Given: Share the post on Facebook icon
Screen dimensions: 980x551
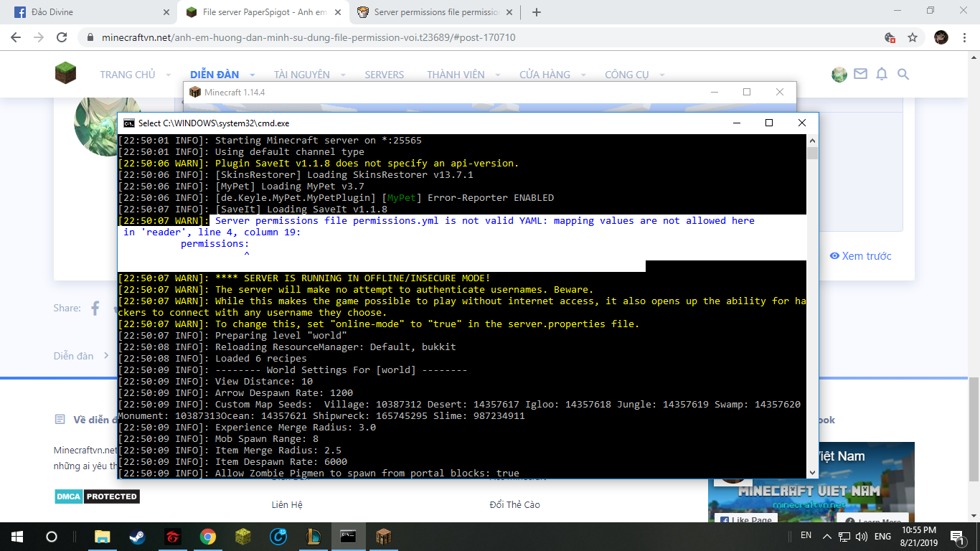Looking at the screenshot, I should [x=95, y=309].
